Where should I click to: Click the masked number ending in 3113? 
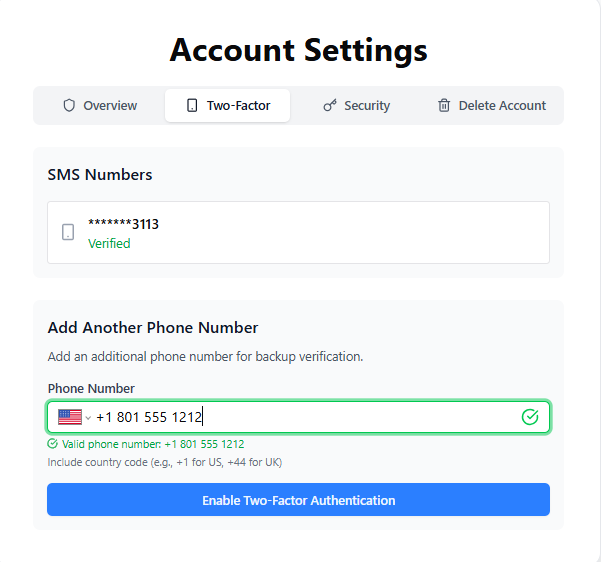point(123,224)
